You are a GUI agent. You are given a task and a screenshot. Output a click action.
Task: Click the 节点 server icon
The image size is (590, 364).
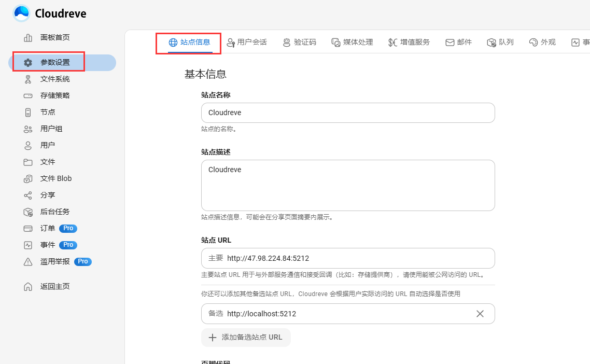28,112
